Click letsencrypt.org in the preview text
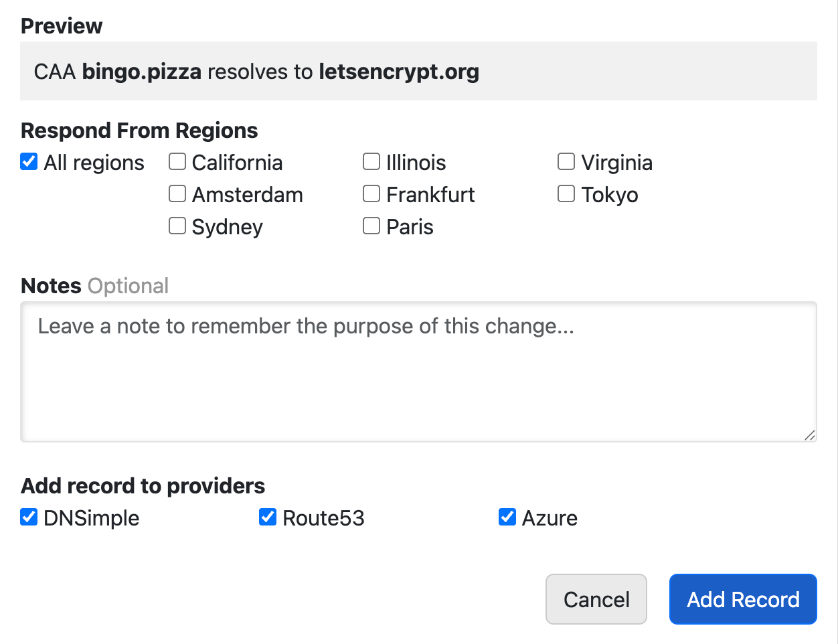Image resolution: width=838 pixels, height=644 pixels. pos(400,72)
